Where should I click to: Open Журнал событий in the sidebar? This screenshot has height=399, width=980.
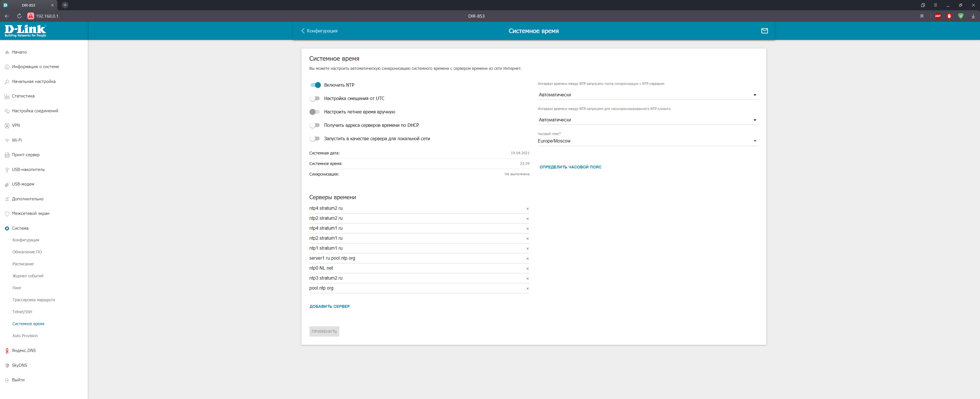click(28, 276)
